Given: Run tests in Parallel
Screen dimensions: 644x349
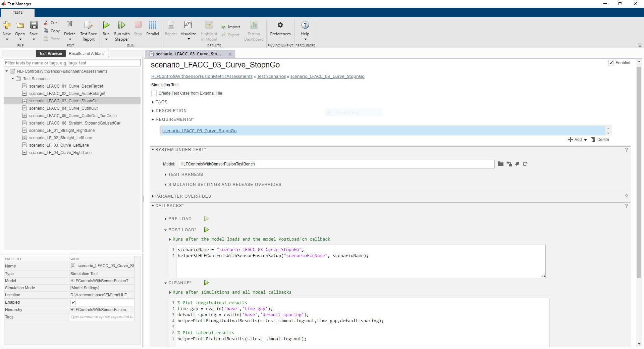Looking at the screenshot, I should point(153,25).
